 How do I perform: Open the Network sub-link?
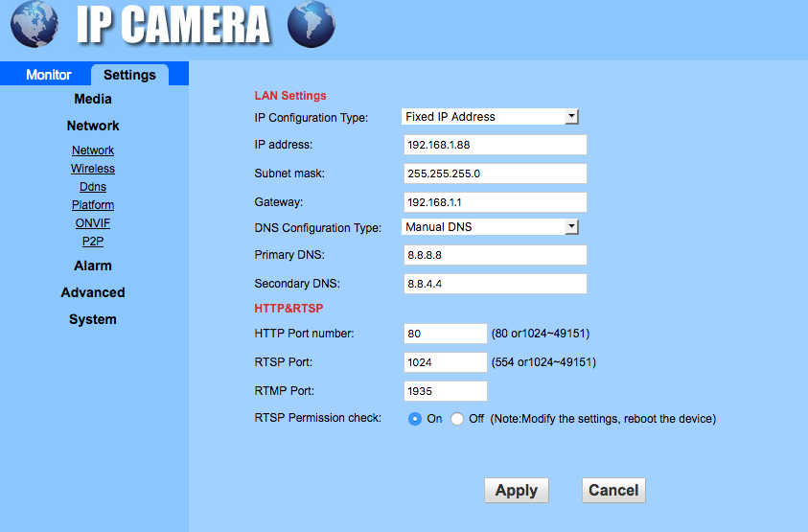click(93, 150)
